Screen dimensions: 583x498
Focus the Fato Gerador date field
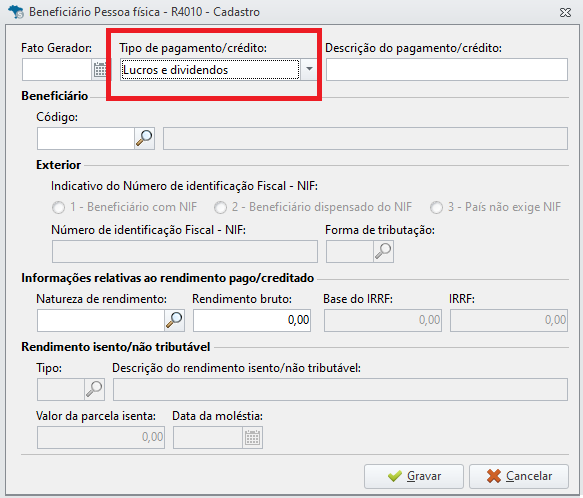[57, 70]
